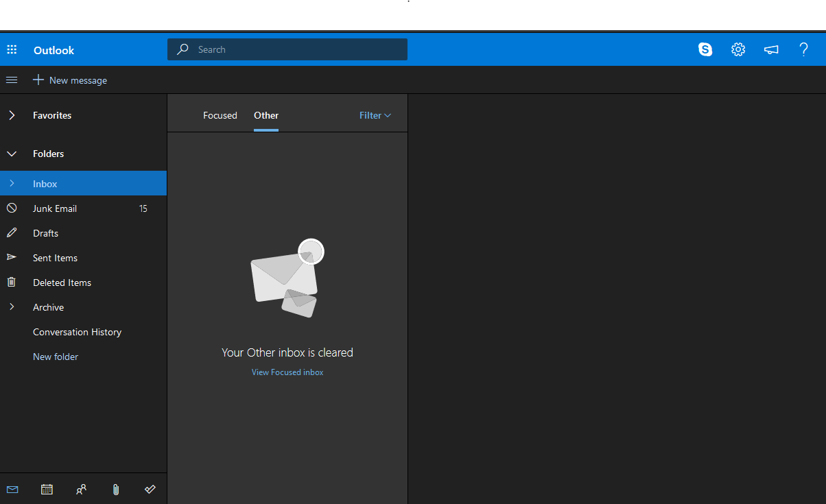
Task: Switch to the Focused tab
Action: pyautogui.click(x=220, y=115)
